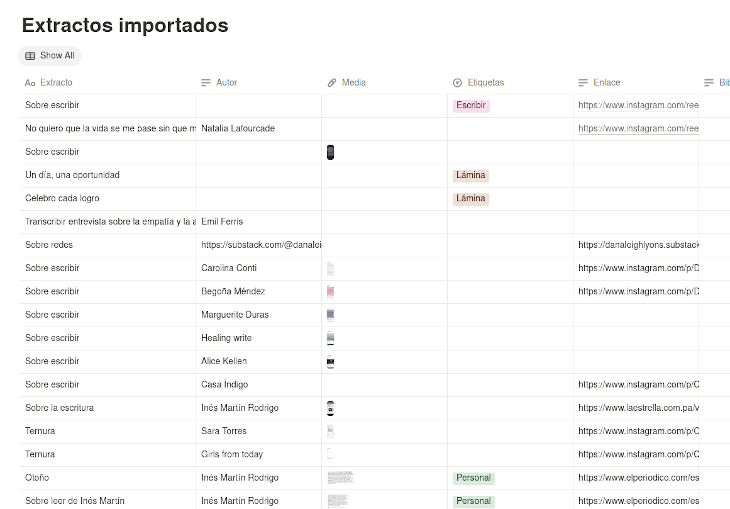Open the Instagram link in first row
The height and width of the screenshot is (509, 730).
(638, 105)
